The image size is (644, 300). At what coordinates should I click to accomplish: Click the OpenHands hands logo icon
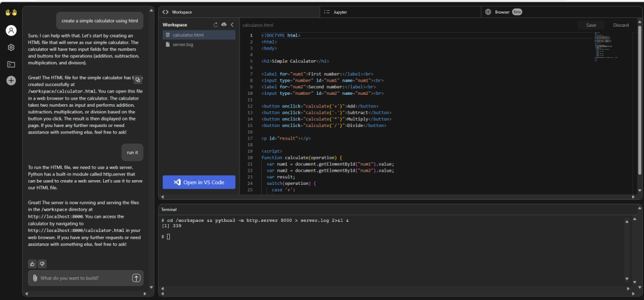11,13
